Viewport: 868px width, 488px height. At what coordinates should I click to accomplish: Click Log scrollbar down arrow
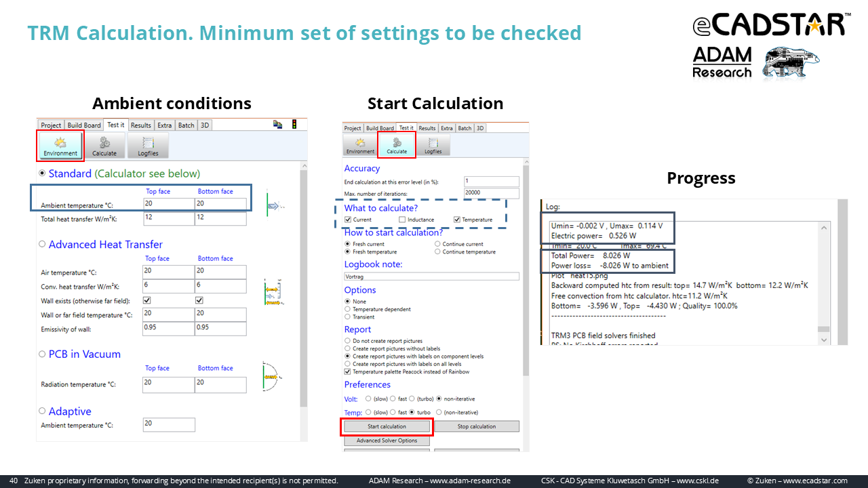click(x=824, y=340)
